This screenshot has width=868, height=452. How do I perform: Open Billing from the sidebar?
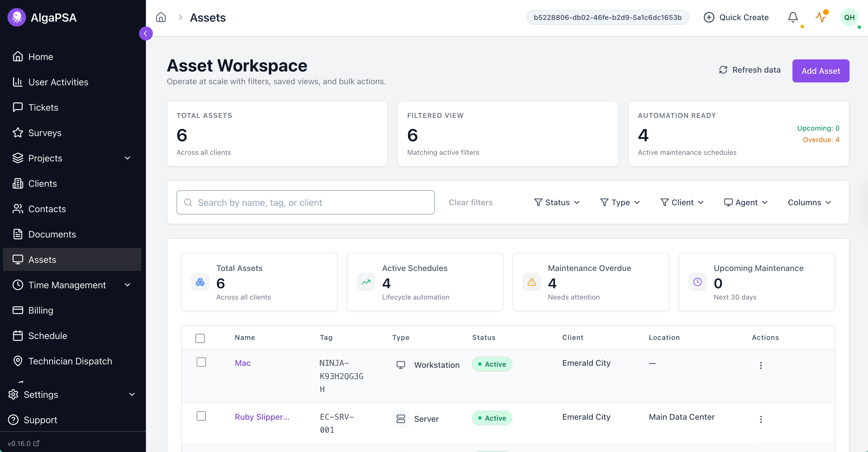tap(40, 310)
